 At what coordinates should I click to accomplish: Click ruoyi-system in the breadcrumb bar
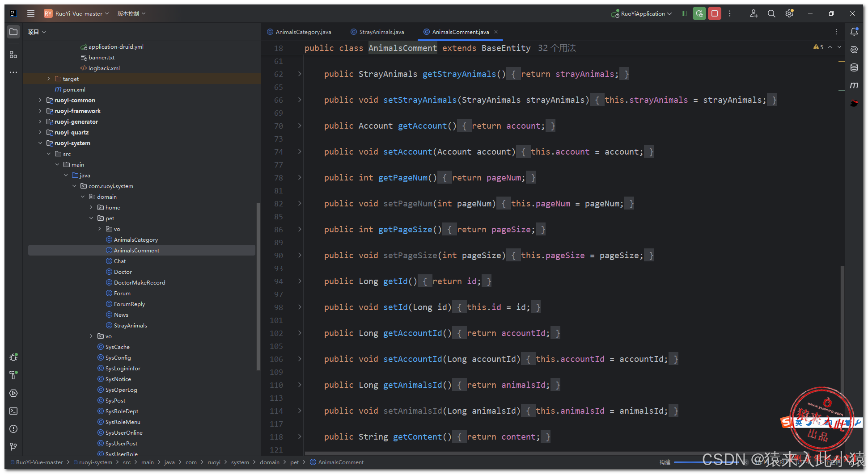pyautogui.click(x=95, y=462)
